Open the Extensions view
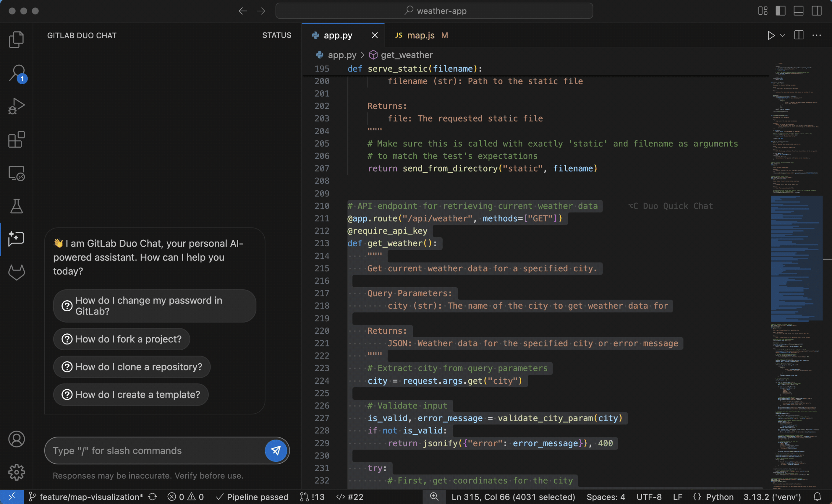Viewport: 832px width, 504px height. tap(16, 139)
